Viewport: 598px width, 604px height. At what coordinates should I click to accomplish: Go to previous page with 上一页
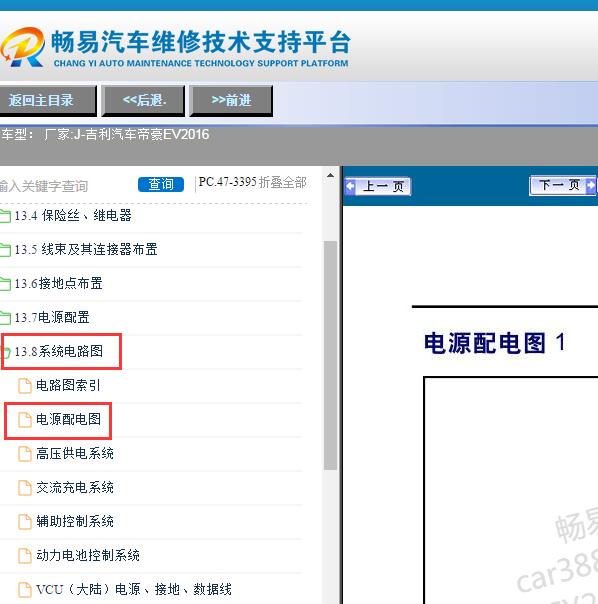click(x=378, y=186)
